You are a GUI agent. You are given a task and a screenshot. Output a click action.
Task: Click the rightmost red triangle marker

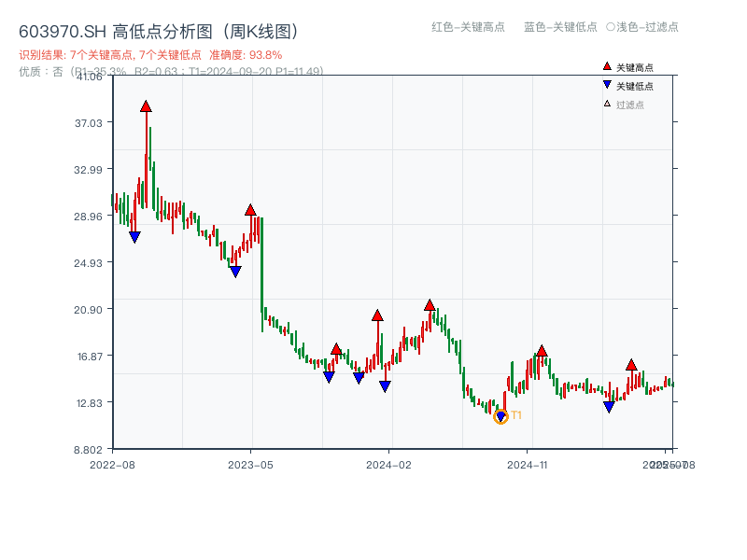(631, 366)
